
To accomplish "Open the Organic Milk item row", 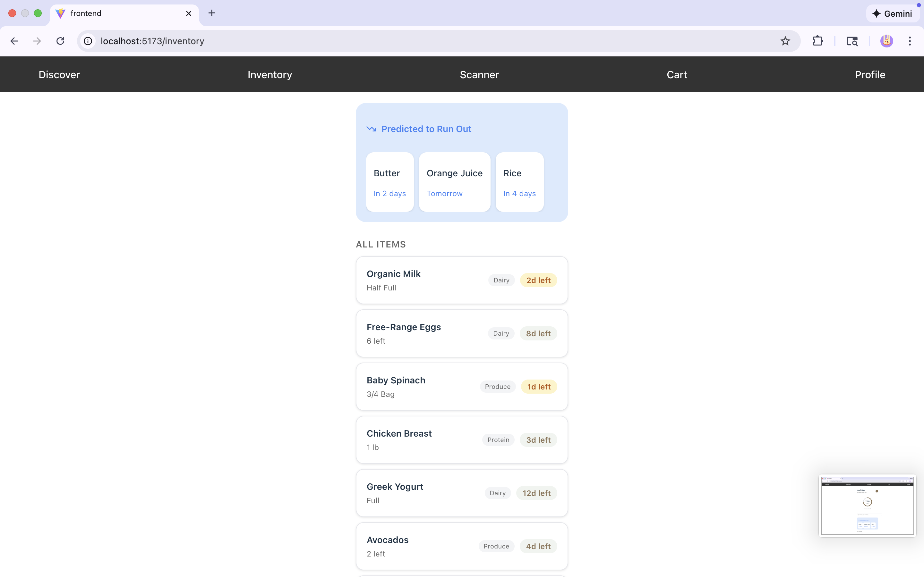I will (x=462, y=280).
